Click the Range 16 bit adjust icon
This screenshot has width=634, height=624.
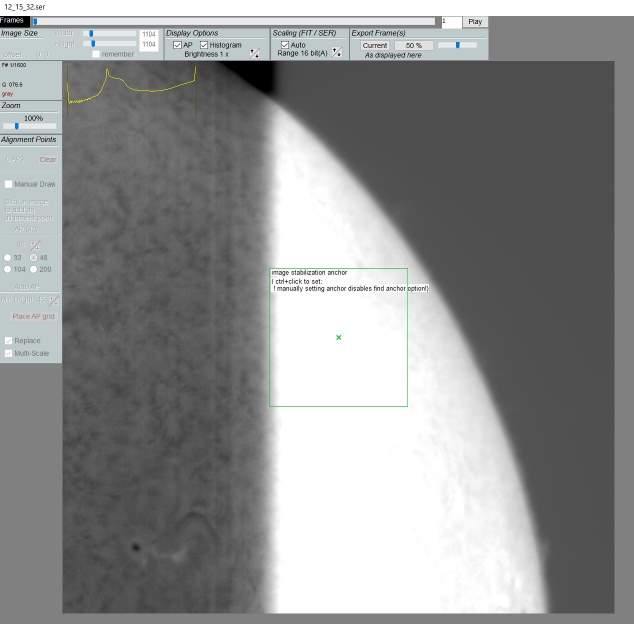(x=337, y=52)
